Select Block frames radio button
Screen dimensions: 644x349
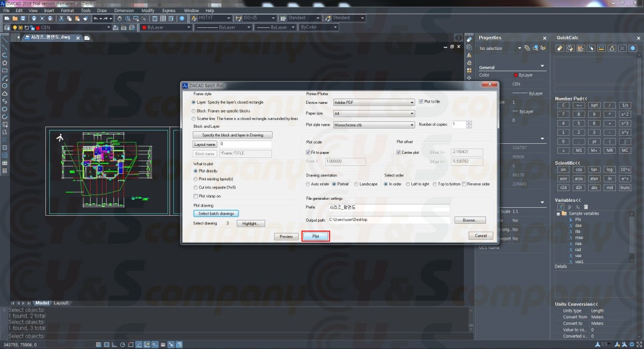pos(193,111)
